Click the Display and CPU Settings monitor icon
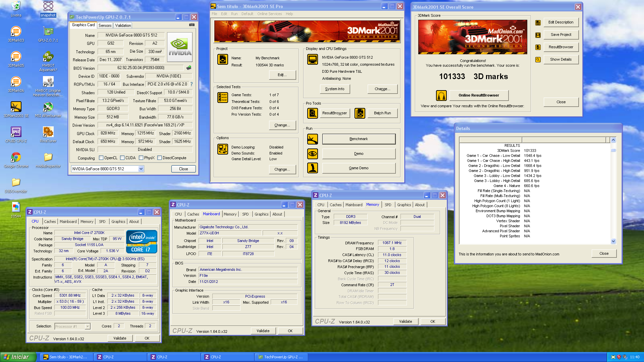This screenshot has width=644, height=362. coord(313,59)
